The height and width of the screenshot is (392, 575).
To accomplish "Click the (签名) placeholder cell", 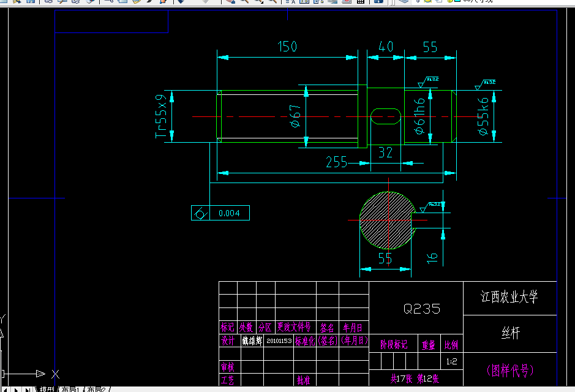I will click(x=328, y=341).
